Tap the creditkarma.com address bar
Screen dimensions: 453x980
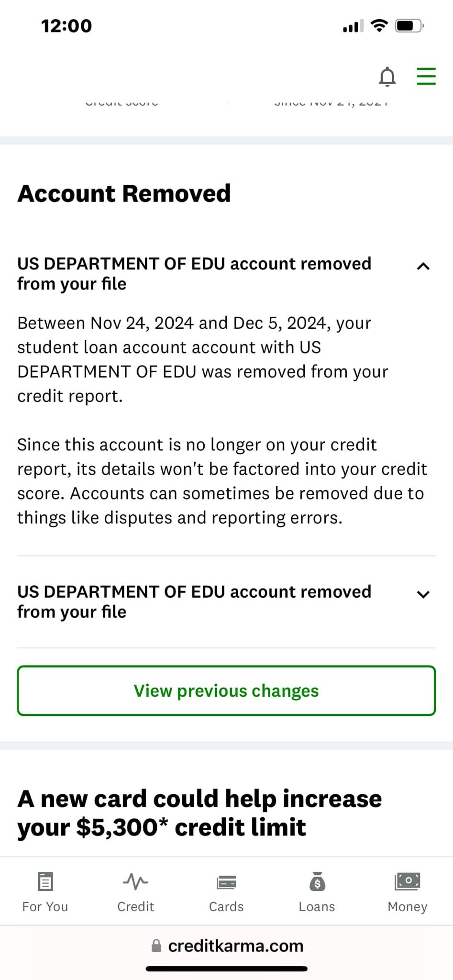pos(235,946)
